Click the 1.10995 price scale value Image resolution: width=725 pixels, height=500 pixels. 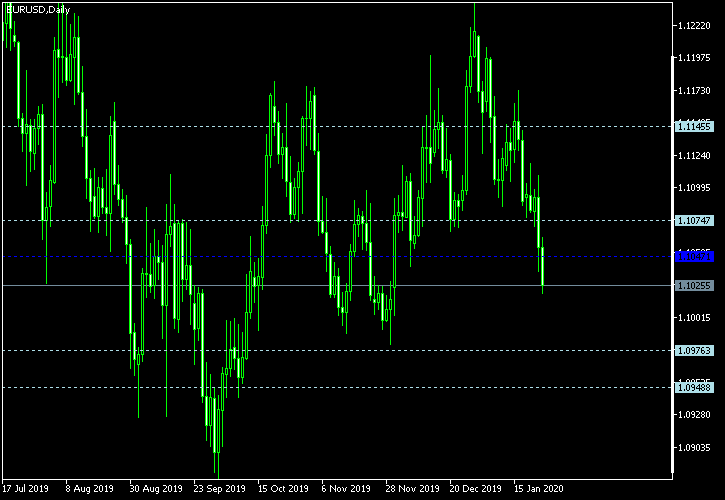[694, 188]
